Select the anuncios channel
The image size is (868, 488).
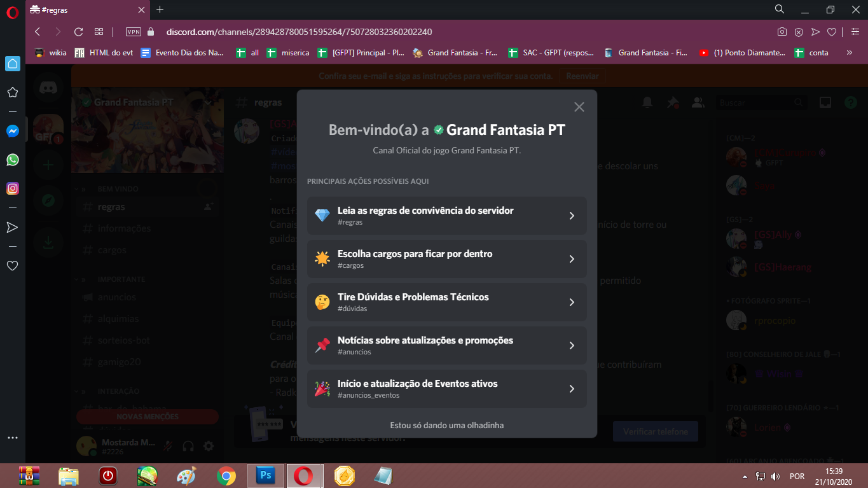point(147,297)
